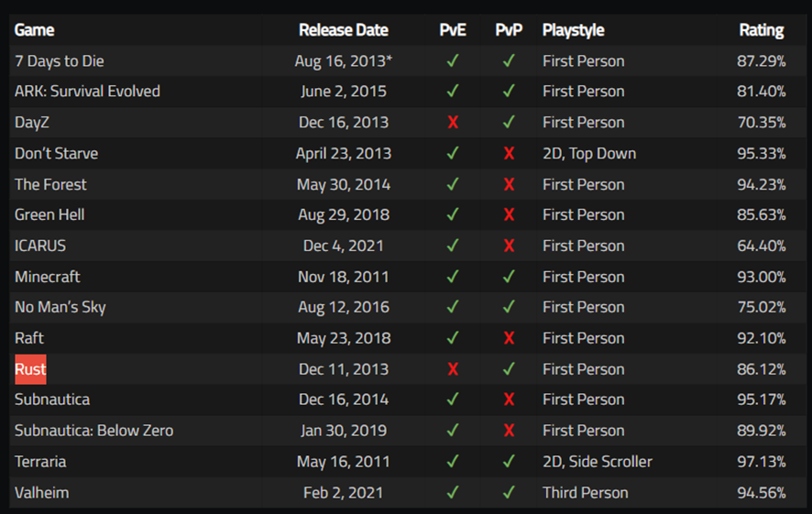Click the Rating column header

[x=762, y=30]
